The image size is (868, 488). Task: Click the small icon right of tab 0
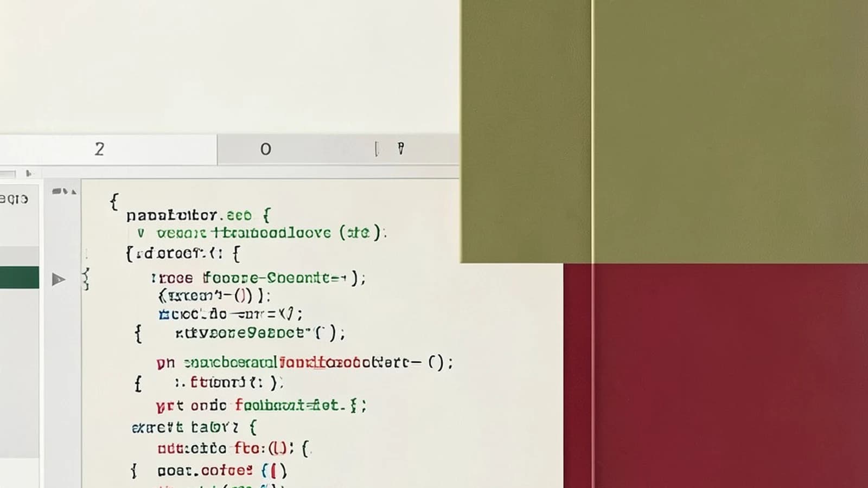[401, 149]
